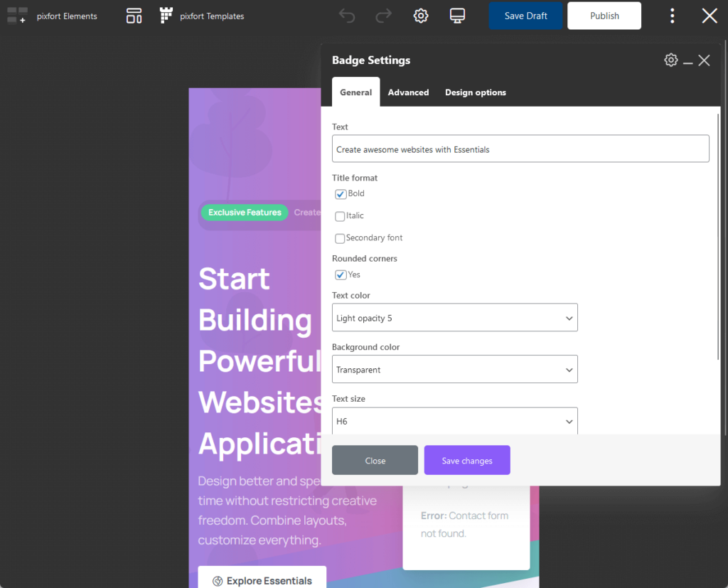Enable the Italic title format
This screenshot has height=588, width=728.
coord(340,216)
